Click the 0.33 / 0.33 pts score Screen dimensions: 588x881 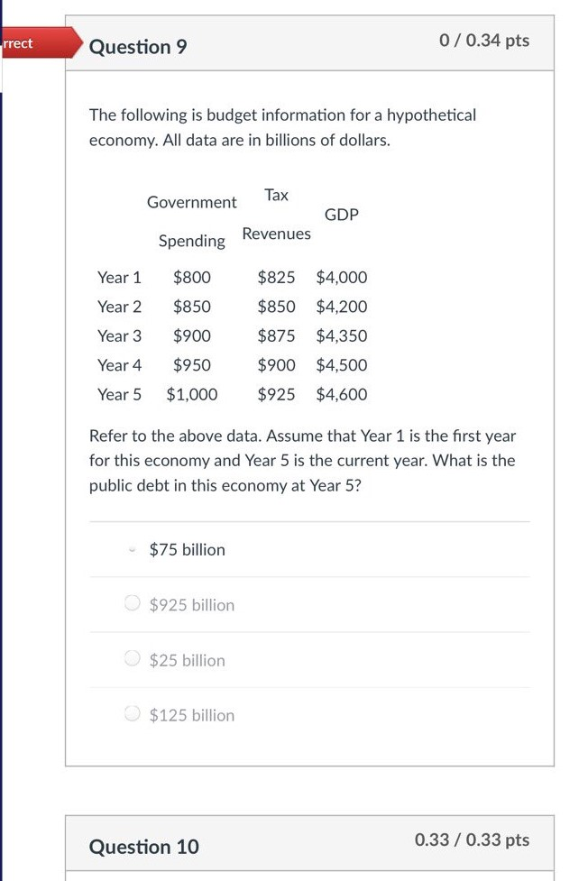[x=473, y=840]
